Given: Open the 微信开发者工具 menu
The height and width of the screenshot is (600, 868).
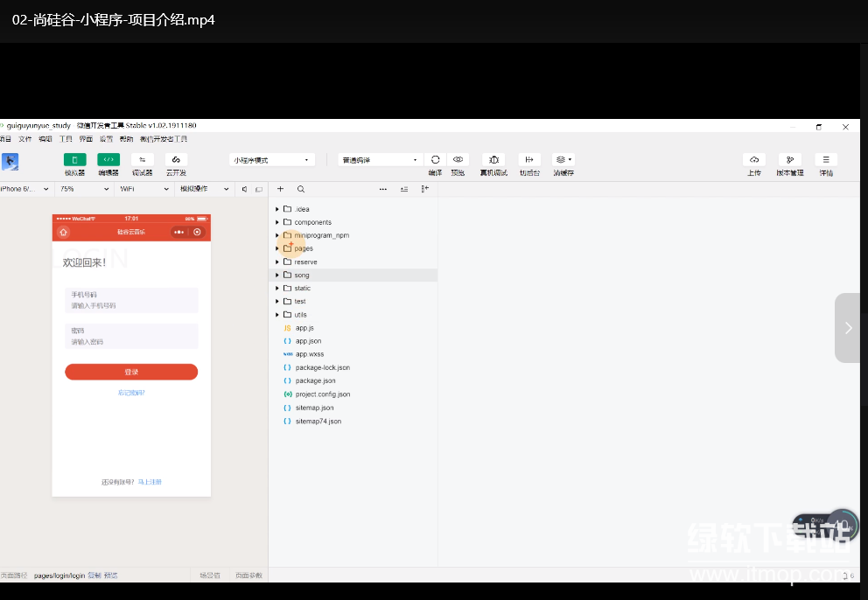Looking at the screenshot, I should [x=164, y=139].
